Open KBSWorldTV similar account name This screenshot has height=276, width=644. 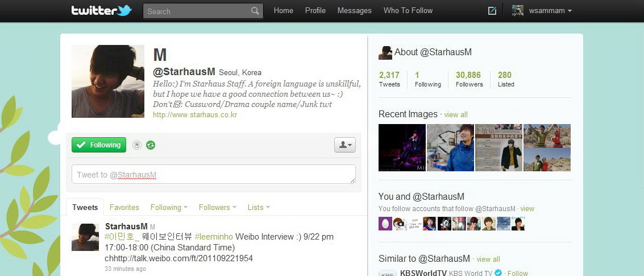pyautogui.click(x=423, y=273)
